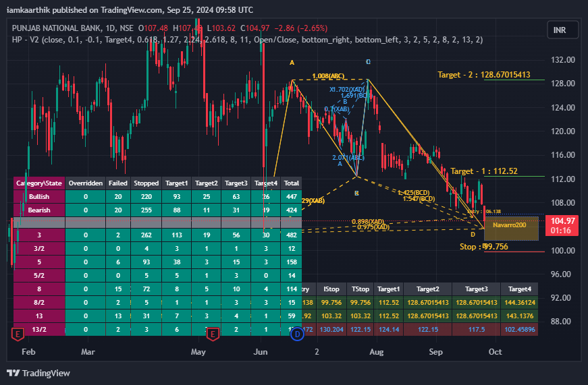
Task: Click the Bearish total value 424
Action: coord(292,210)
